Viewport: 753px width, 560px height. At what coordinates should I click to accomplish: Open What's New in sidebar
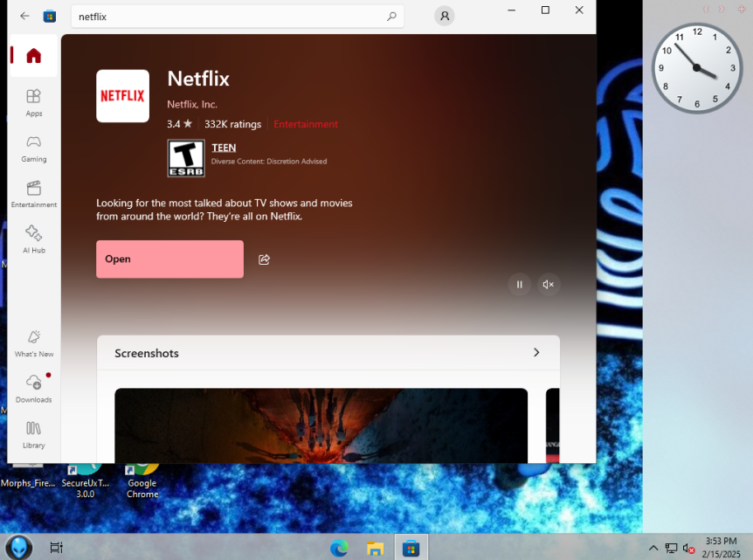pyautogui.click(x=33, y=344)
